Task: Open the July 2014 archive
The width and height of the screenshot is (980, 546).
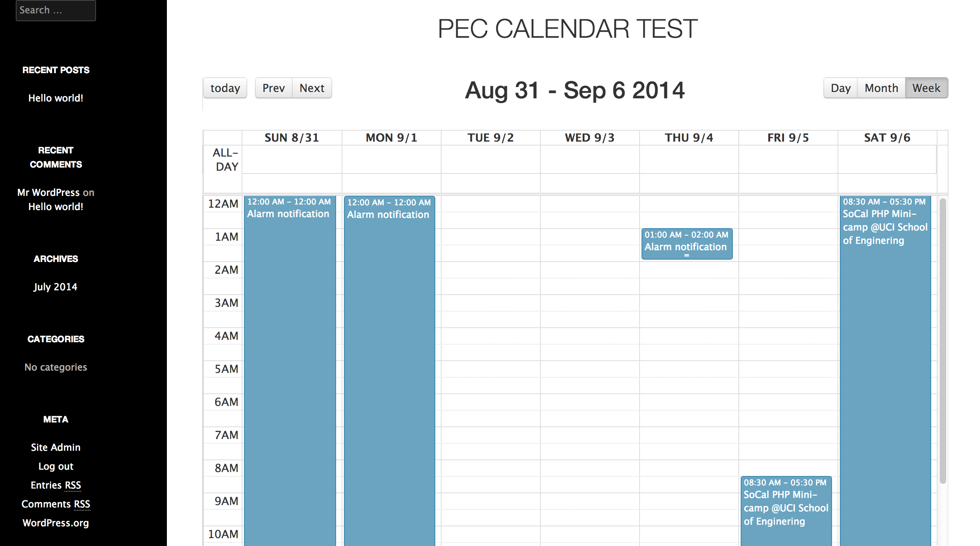Action: [x=55, y=287]
